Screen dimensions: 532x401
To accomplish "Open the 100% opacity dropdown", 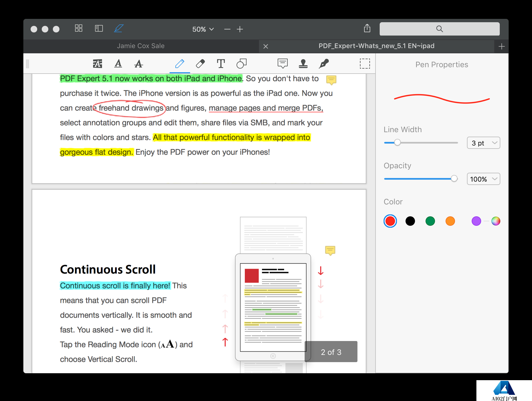I will click(483, 179).
